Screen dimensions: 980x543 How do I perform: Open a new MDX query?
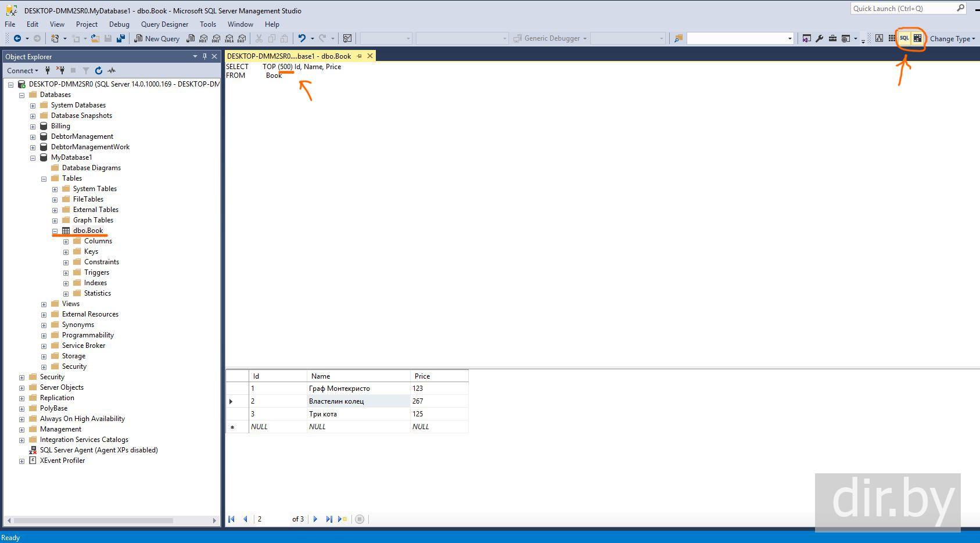click(x=203, y=38)
